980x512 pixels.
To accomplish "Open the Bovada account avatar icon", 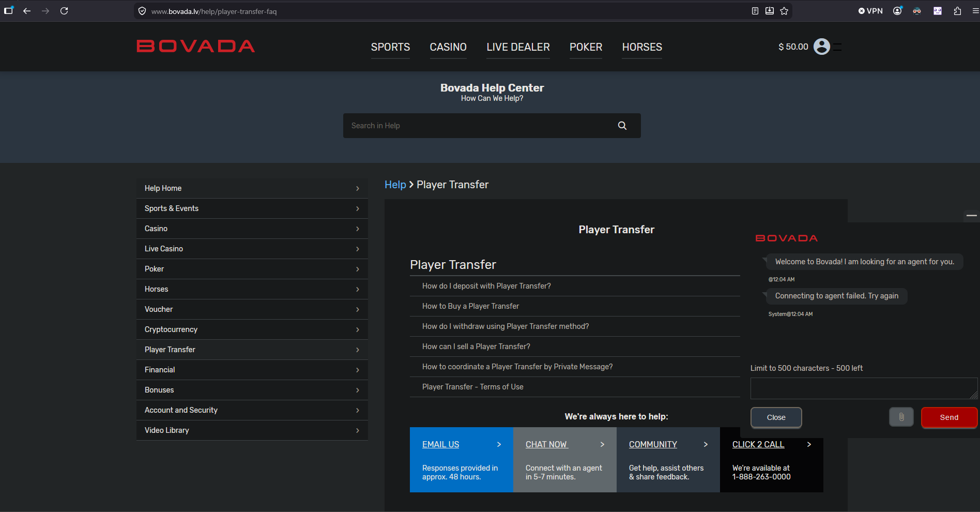I will 822,47.
